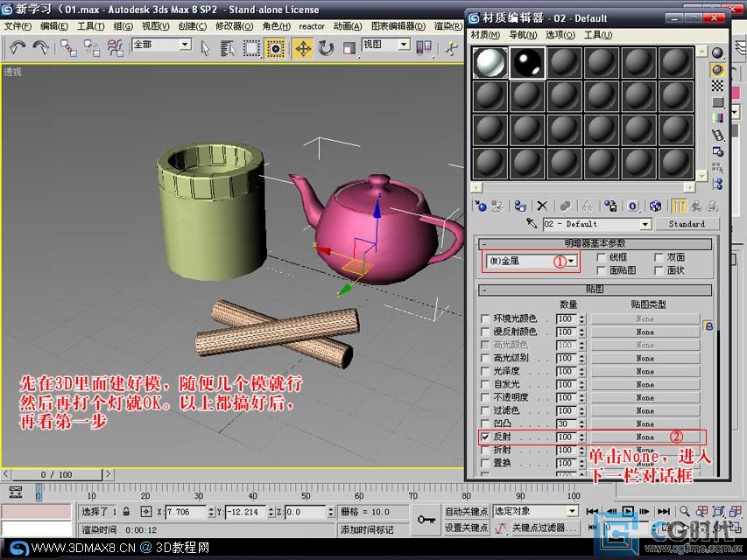Image resolution: width=747 pixels, height=560 pixels.
Task: Open the 导航(N) menu in Material Editor
Action: tap(523, 35)
